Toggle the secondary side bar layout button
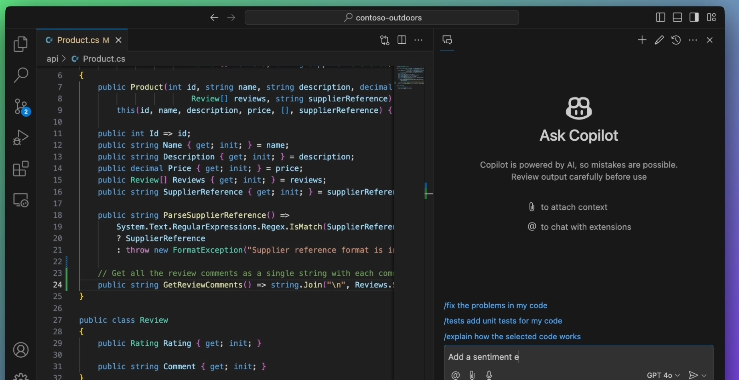 694,17
